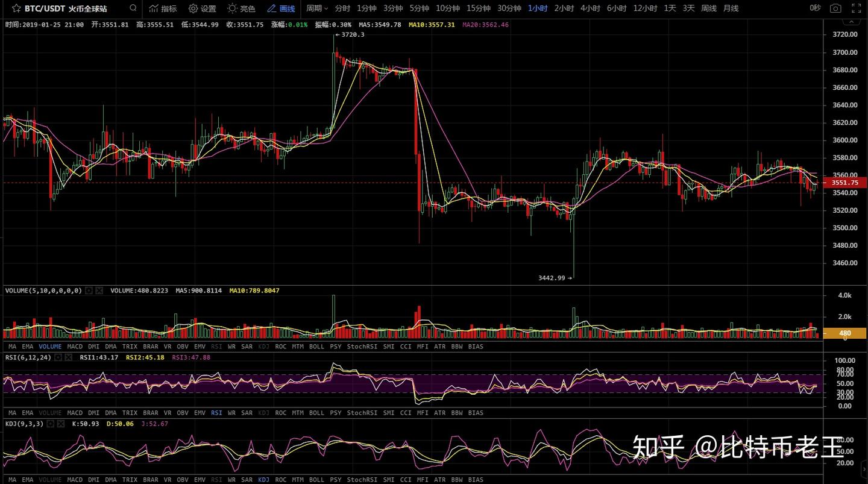Capture chart screenshot with the camera icon

pyautogui.click(x=835, y=8)
